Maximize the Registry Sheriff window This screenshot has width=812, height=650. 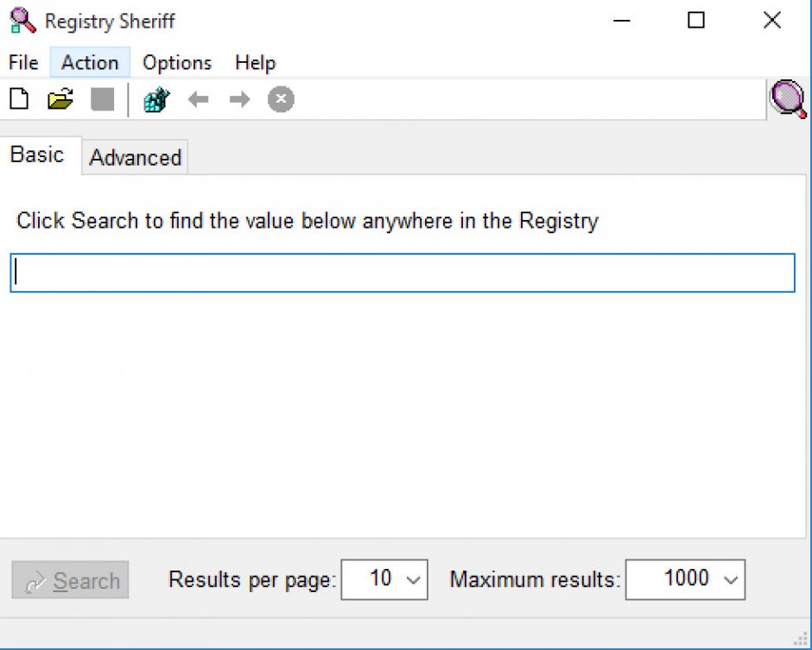coord(696,21)
